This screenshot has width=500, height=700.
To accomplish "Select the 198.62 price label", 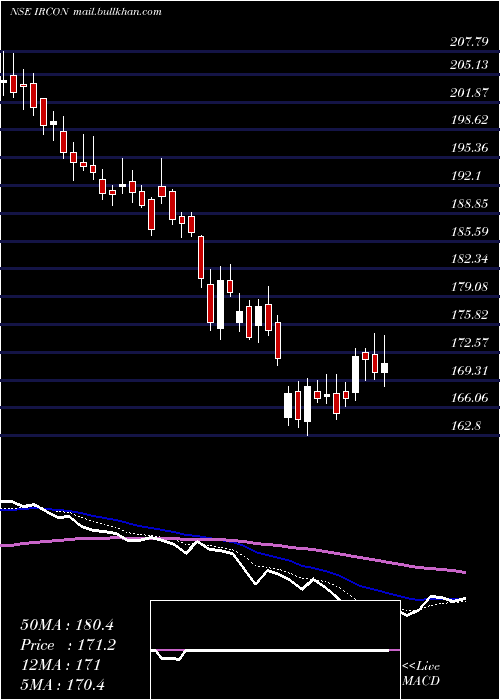I will coord(468,121).
